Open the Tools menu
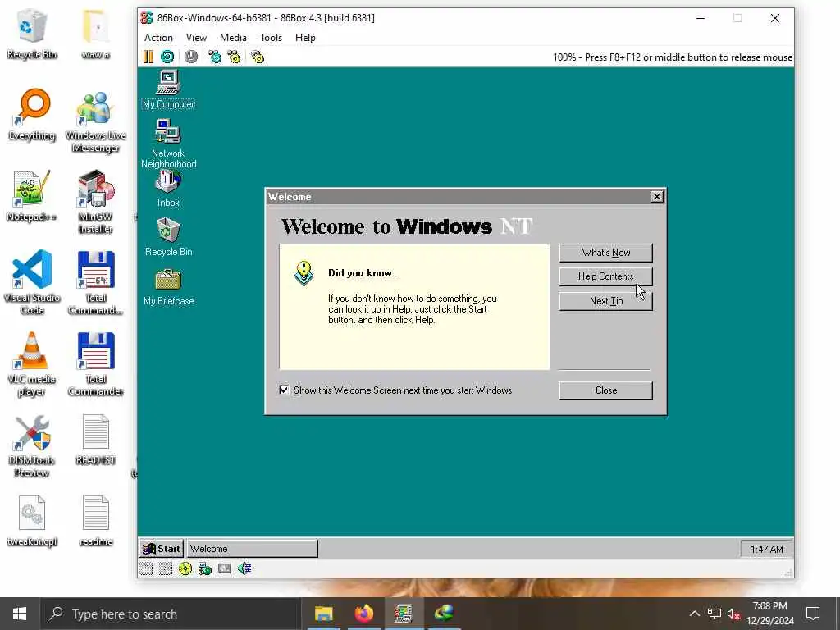The height and width of the screenshot is (630, 840). 271,38
